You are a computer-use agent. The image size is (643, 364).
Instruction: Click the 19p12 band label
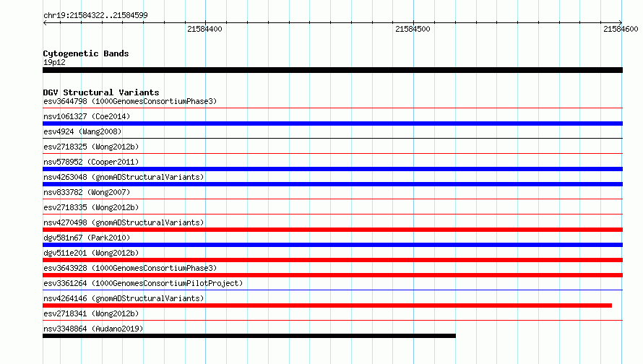click(54, 62)
